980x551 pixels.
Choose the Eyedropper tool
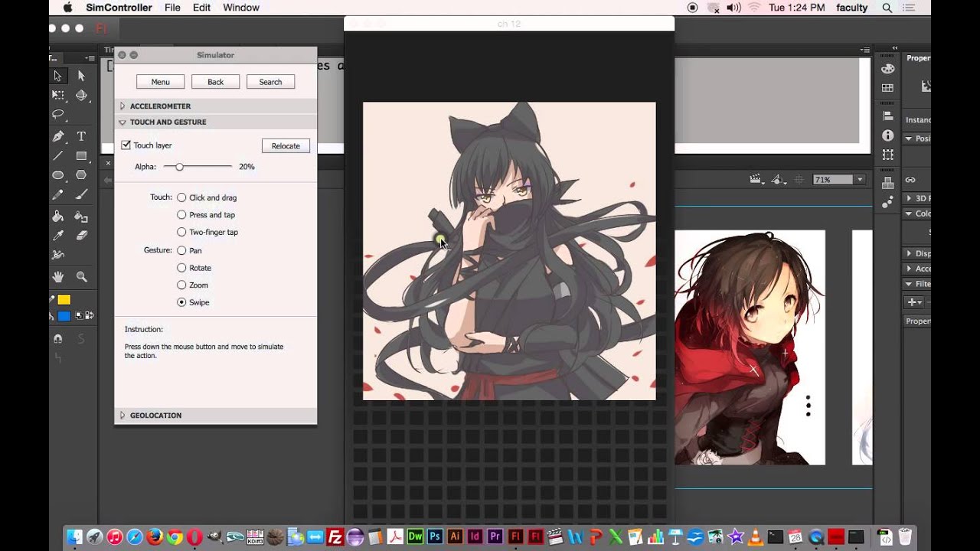57,236
